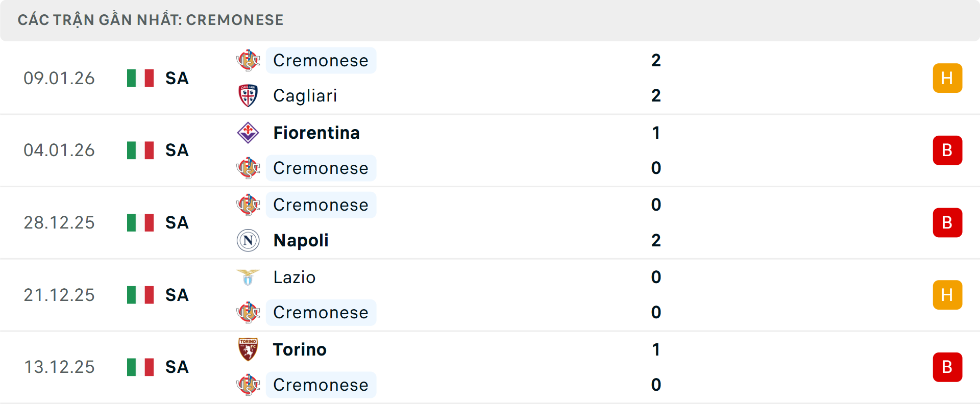Click the red B badge for Torino match

947,367
